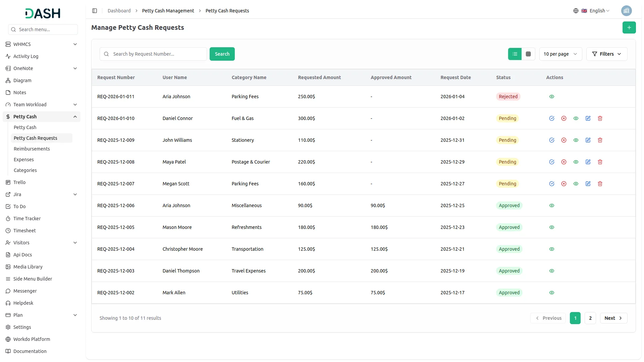
Task: Click the globe language icon in the header
Action: (576, 10)
